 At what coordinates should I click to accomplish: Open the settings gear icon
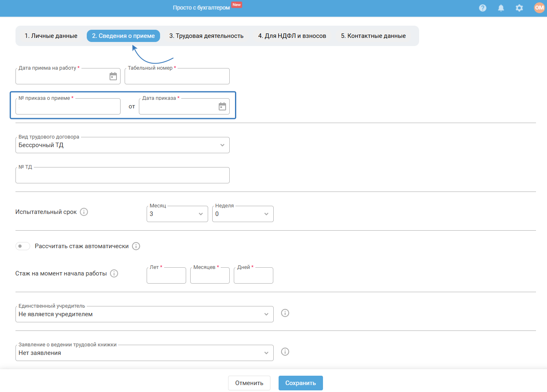519,8
